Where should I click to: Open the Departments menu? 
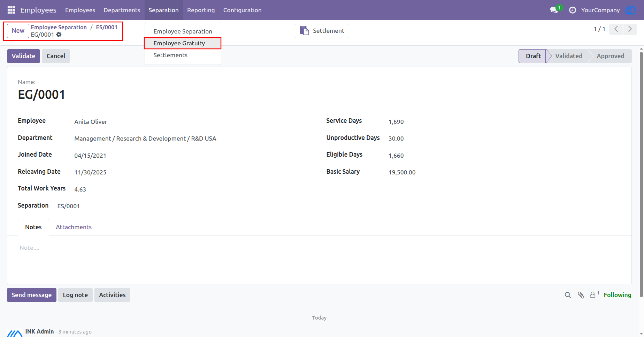[122, 10]
